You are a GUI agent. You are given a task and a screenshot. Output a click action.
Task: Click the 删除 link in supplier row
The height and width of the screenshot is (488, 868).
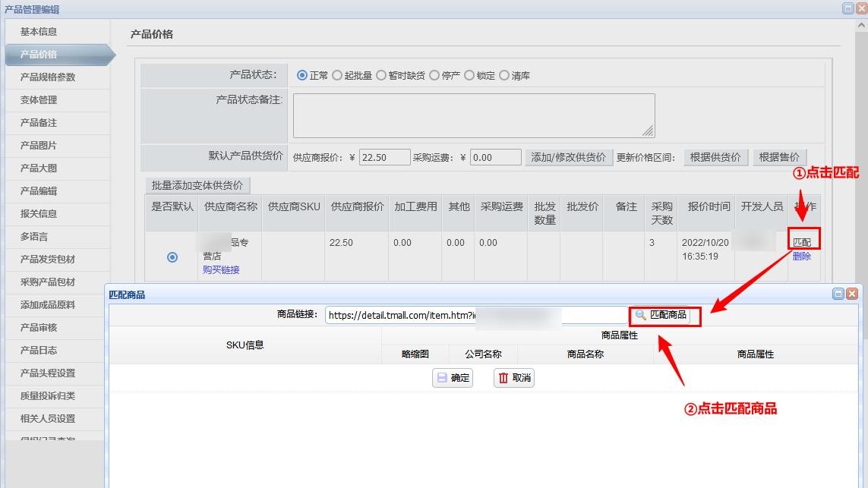801,257
